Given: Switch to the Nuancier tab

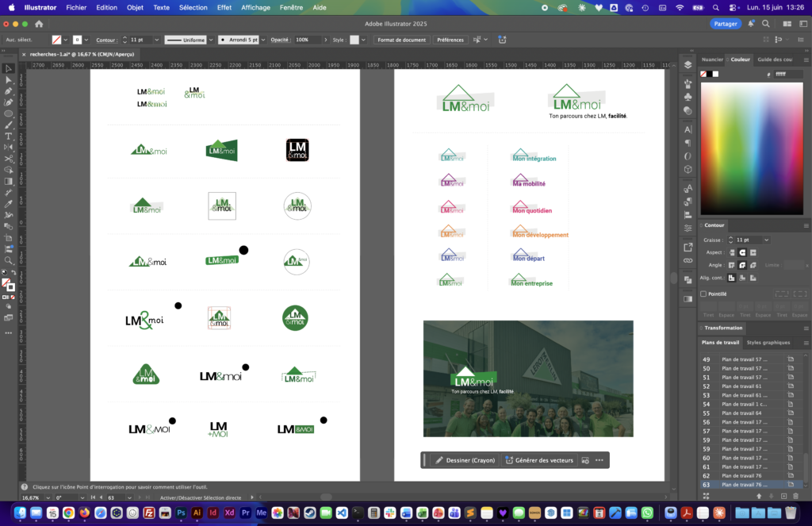Looking at the screenshot, I should pos(712,60).
